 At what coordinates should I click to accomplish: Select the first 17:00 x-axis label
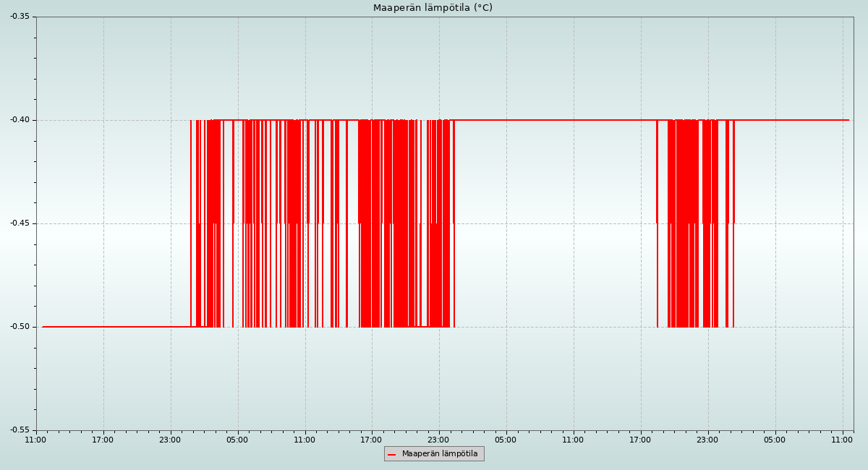pyautogui.click(x=103, y=440)
